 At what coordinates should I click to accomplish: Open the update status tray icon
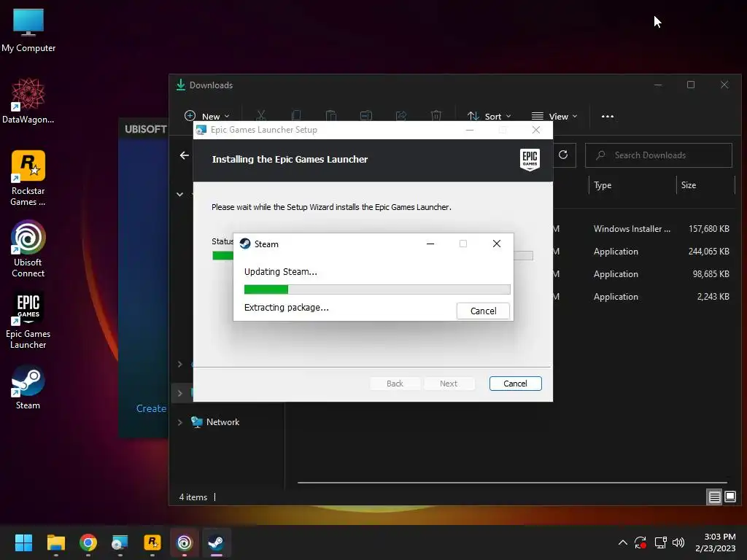[x=640, y=542]
